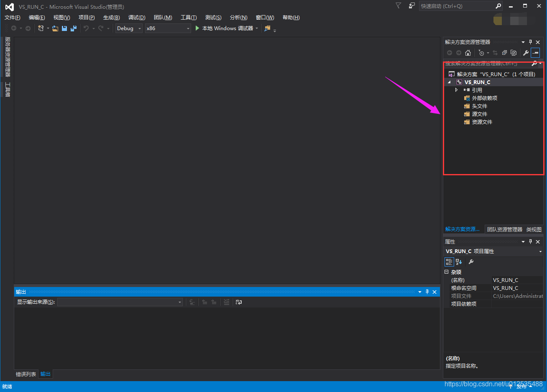Click the New Project toolbar icon
547x392 pixels.
[x=41, y=28]
